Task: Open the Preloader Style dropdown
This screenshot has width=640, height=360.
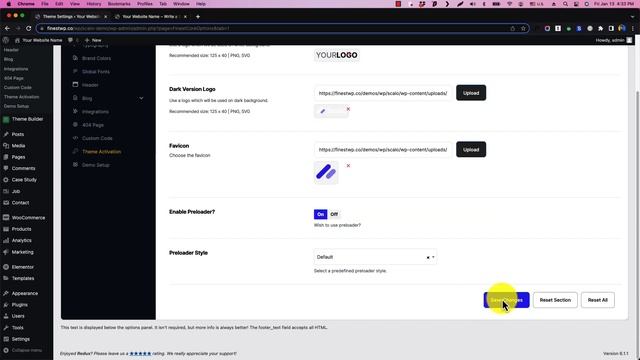Action: 375,257
